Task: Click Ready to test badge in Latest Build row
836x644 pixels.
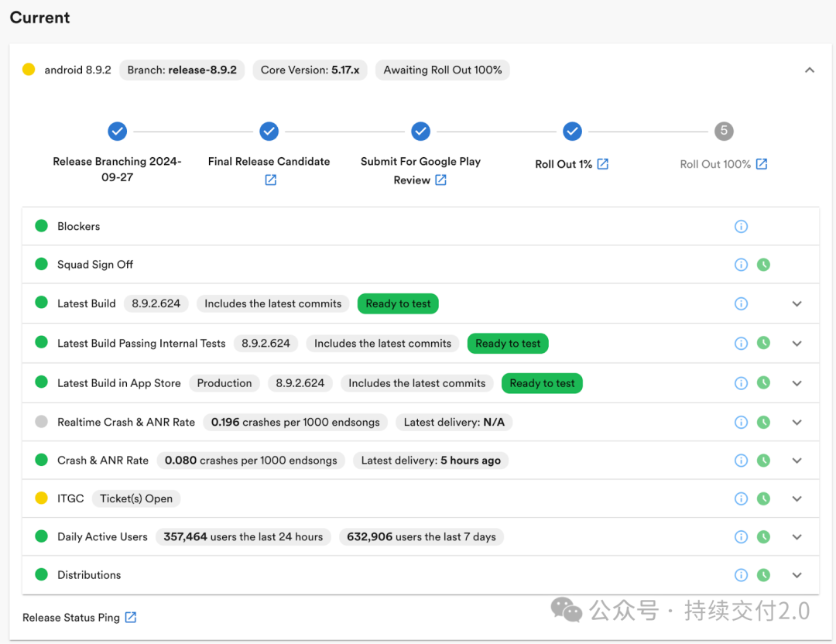Action: [x=398, y=304]
